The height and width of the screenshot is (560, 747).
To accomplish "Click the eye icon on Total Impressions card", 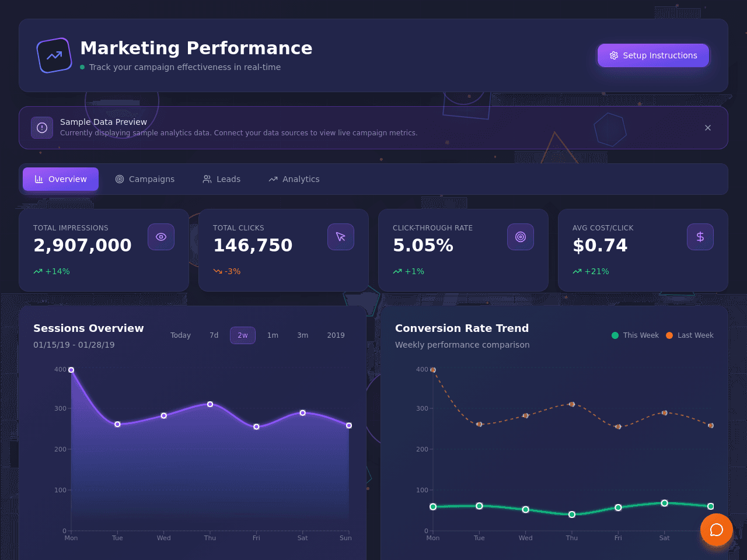I will (x=161, y=237).
